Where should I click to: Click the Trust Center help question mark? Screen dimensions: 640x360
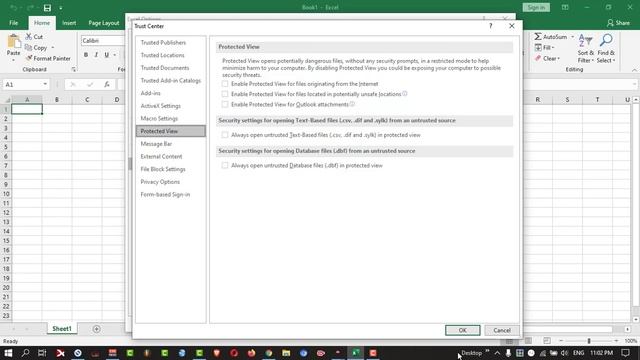click(491, 26)
